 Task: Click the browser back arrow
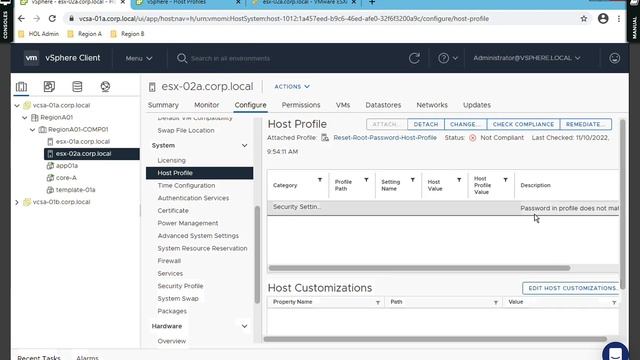pos(21,19)
